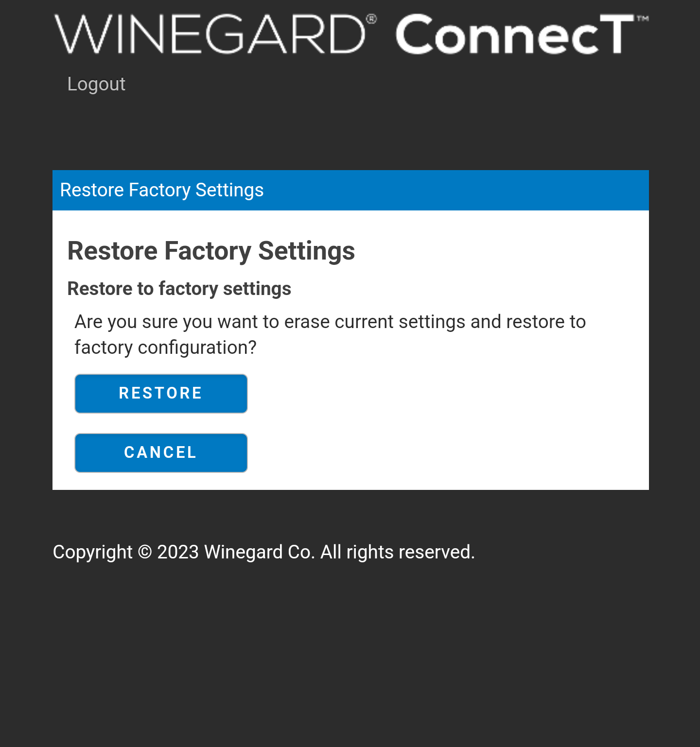Click the TM mark beside ConnecT
This screenshot has width=700, height=747.
click(643, 18)
